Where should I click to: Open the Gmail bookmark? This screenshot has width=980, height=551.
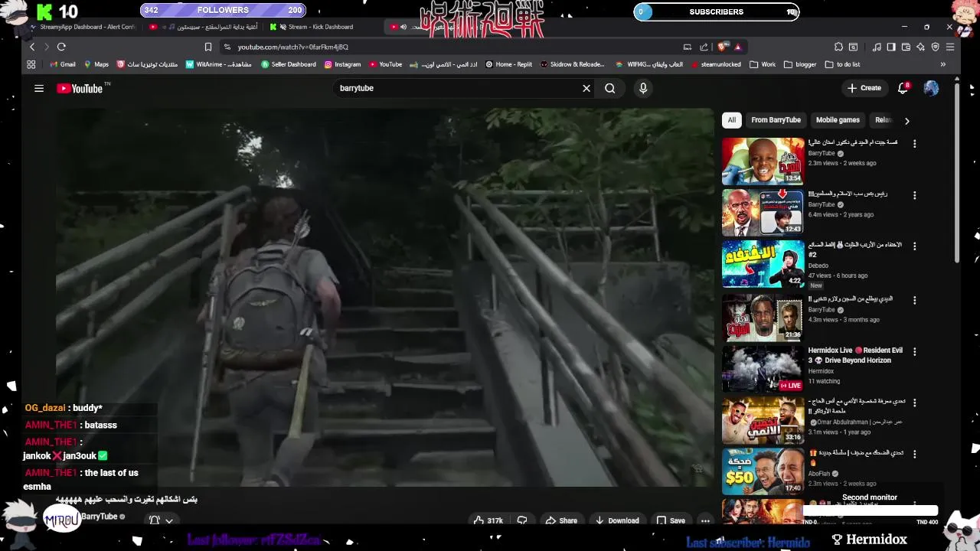point(62,64)
